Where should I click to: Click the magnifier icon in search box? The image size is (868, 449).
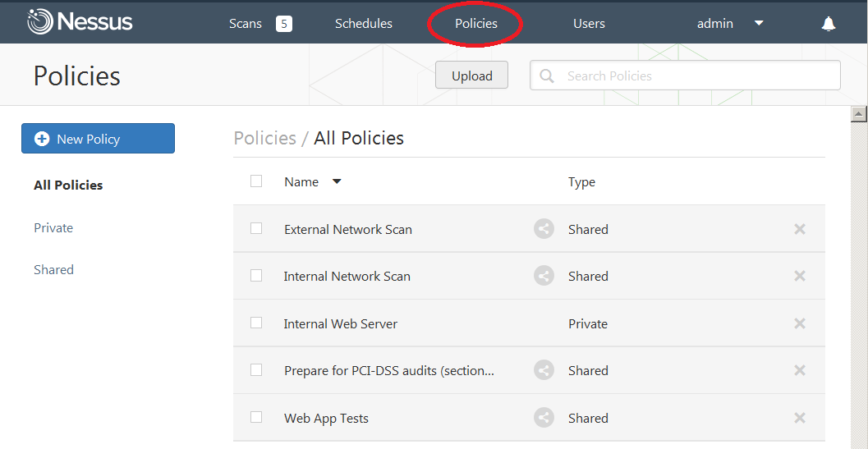coord(547,76)
